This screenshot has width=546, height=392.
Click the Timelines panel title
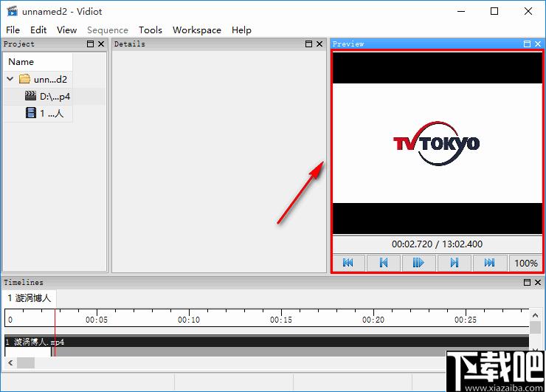pyautogui.click(x=24, y=282)
